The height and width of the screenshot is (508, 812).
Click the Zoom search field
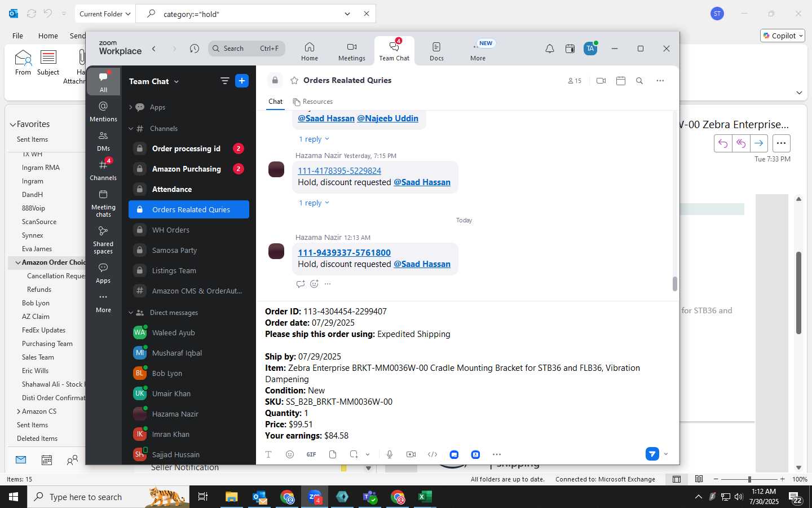click(246, 49)
